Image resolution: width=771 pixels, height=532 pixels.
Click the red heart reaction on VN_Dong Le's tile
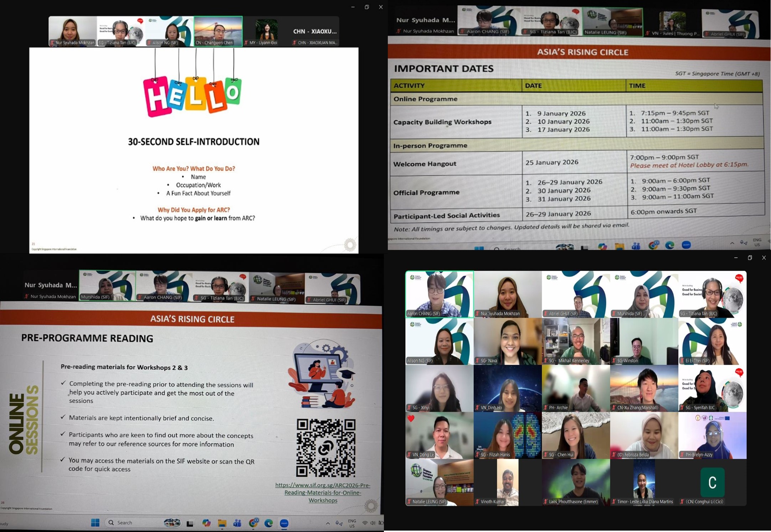[x=411, y=418]
